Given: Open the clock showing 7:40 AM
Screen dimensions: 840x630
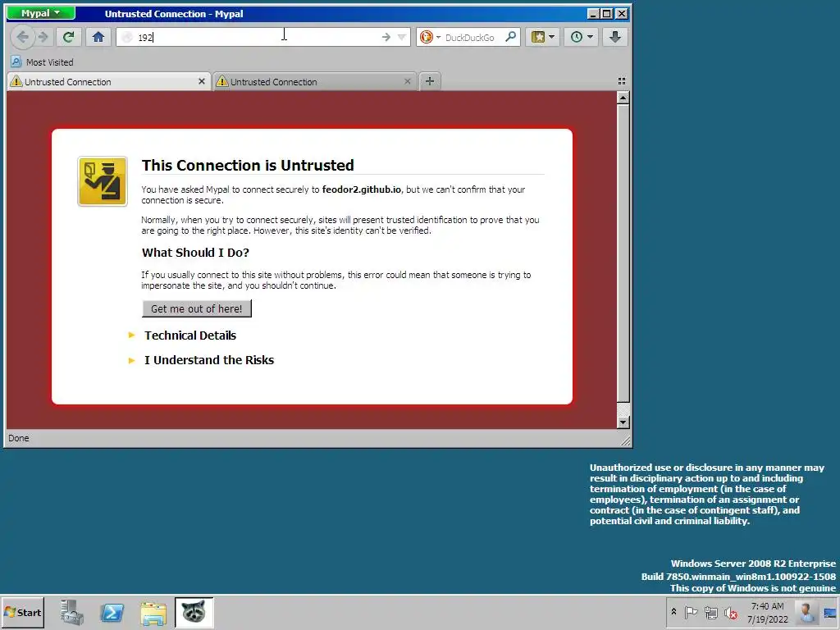Looking at the screenshot, I should (x=768, y=612).
